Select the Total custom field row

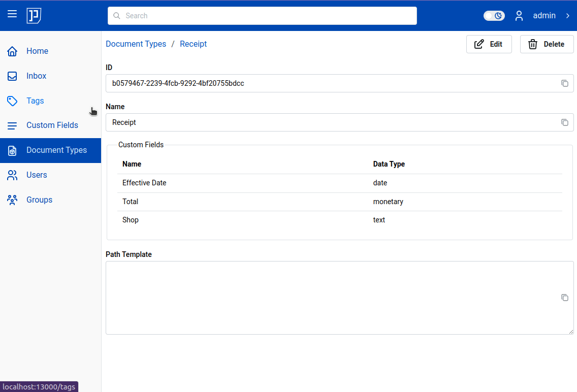pos(339,202)
